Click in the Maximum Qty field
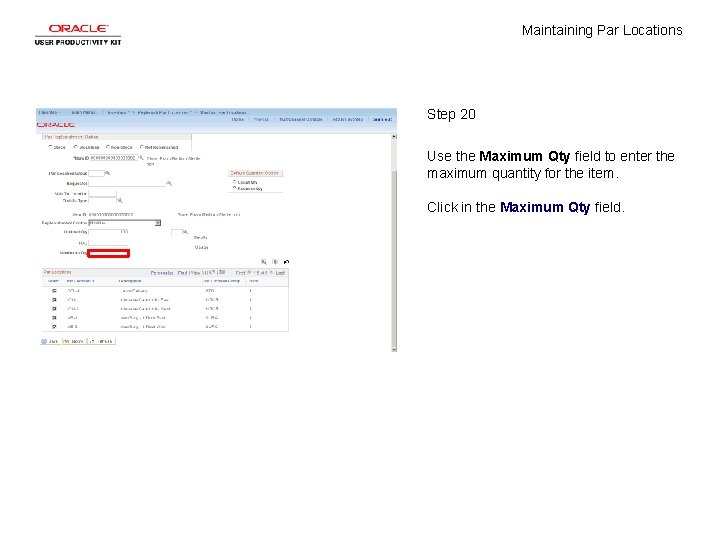 pos(108,253)
